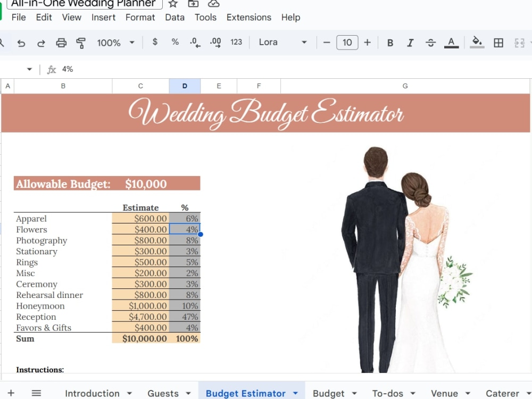
Task: Expand the To-dos tab menu arrow
Action: tap(413, 393)
